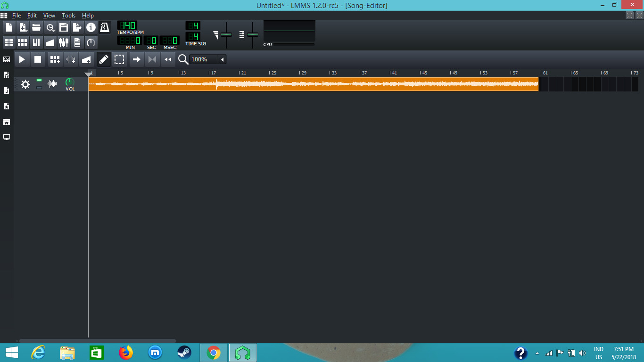The width and height of the screenshot is (644, 362).
Task: Open recent projects dropdown
Action: pos(50,27)
